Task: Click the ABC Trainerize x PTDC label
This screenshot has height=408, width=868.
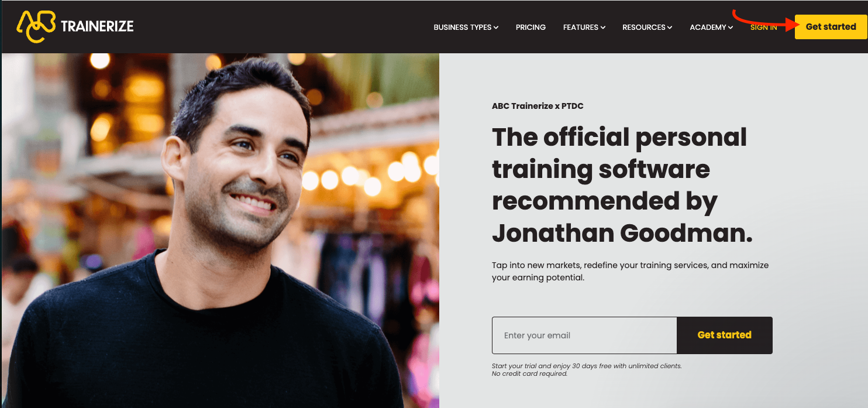Action: tap(538, 106)
